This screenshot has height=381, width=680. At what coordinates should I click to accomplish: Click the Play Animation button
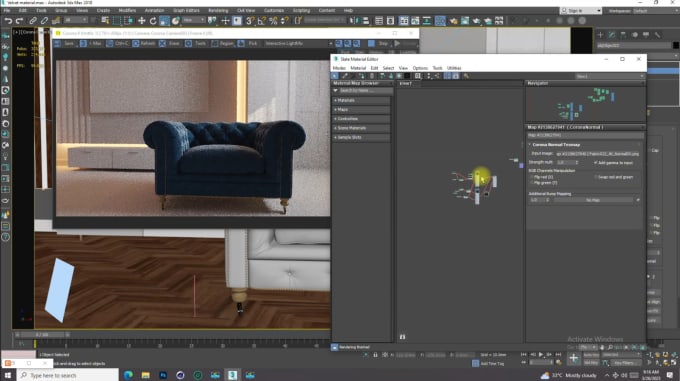tap(541, 355)
